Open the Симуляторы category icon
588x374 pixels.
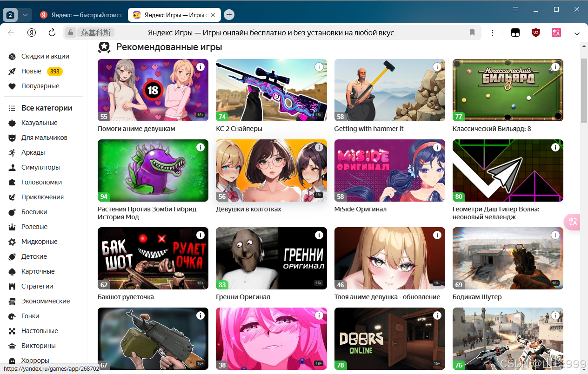click(x=13, y=167)
